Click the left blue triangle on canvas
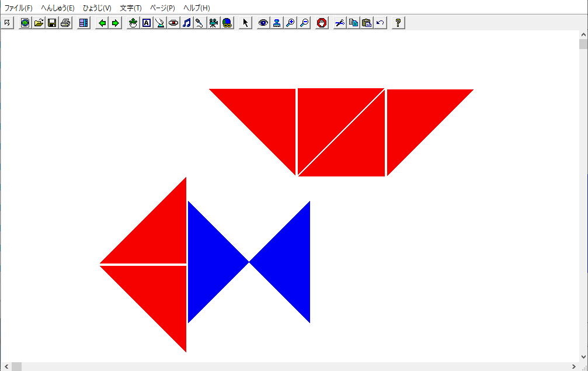The width and height of the screenshot is (588, 371). point(210,262)
